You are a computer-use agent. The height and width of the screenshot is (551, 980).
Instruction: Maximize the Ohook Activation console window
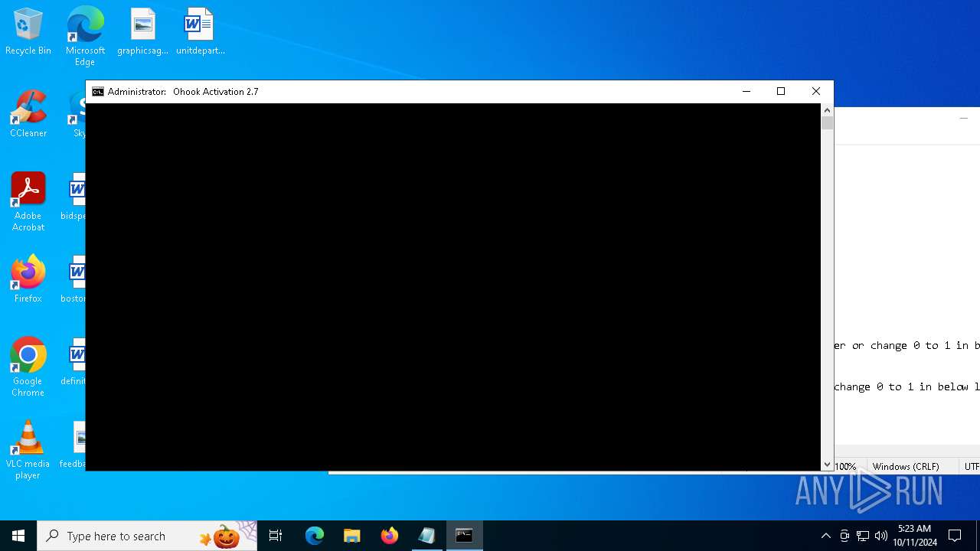781,92
